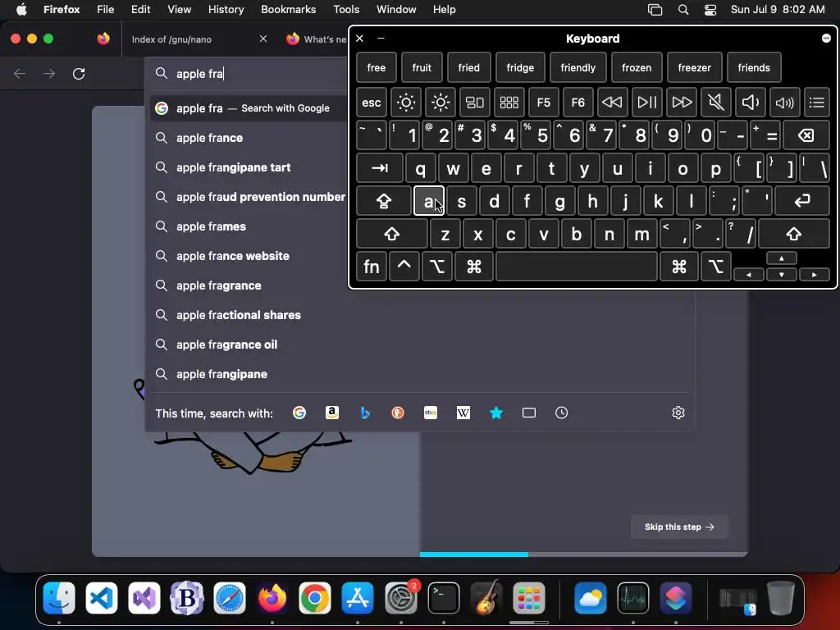Click Skip this step link
Image resolution: width=840 pixels, height=630 pixels.
point(679,527)
